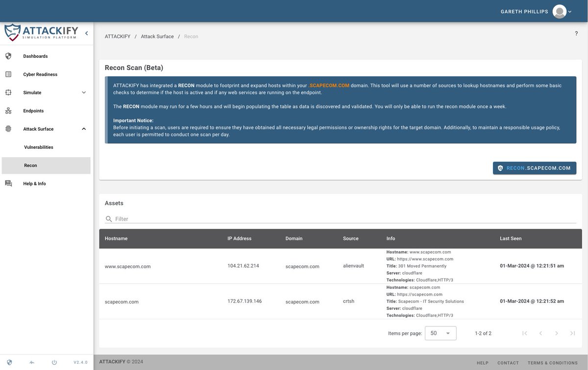Screen dimensions: 588x370
Task: Click timestamp 01-Mar-2024 @ 12:21:51 am
Action: pyautogui.click(x=532, y=266)
